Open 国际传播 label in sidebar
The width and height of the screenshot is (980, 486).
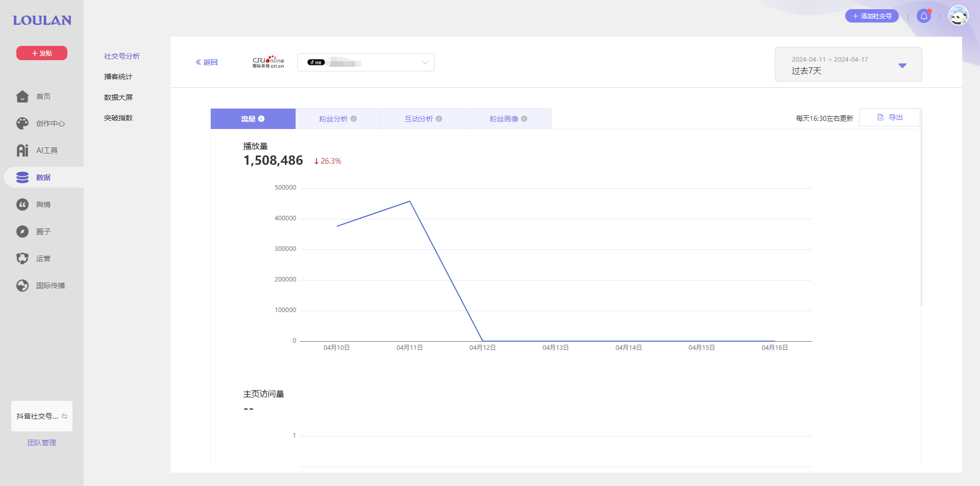point(51,286)
